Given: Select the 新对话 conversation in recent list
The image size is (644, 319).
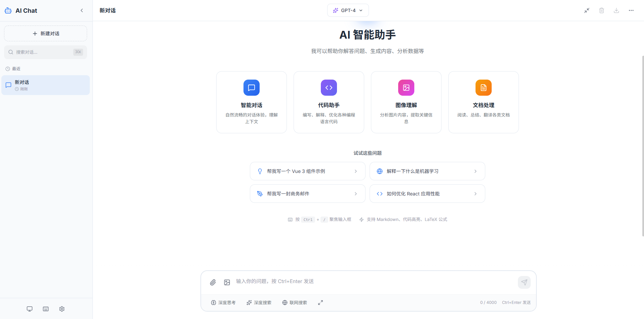Looking at the screenshot, I should [x=46, y=85].
